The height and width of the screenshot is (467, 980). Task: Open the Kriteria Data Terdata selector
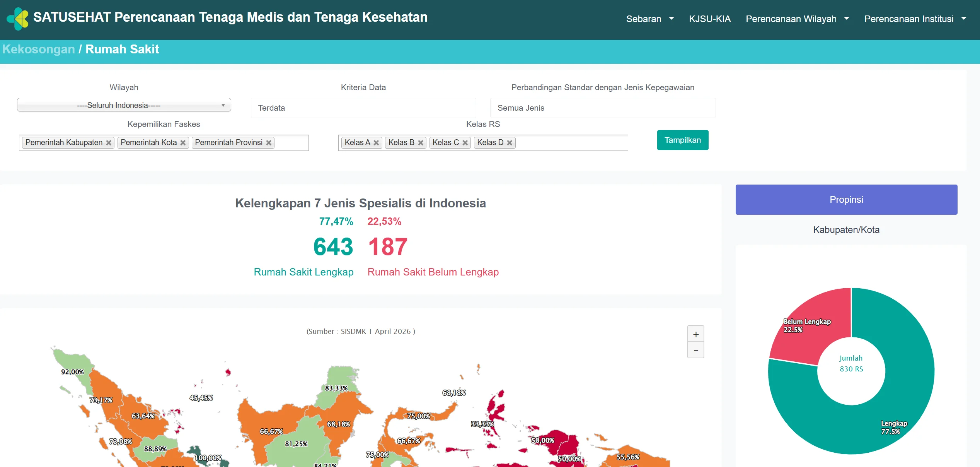363,108
